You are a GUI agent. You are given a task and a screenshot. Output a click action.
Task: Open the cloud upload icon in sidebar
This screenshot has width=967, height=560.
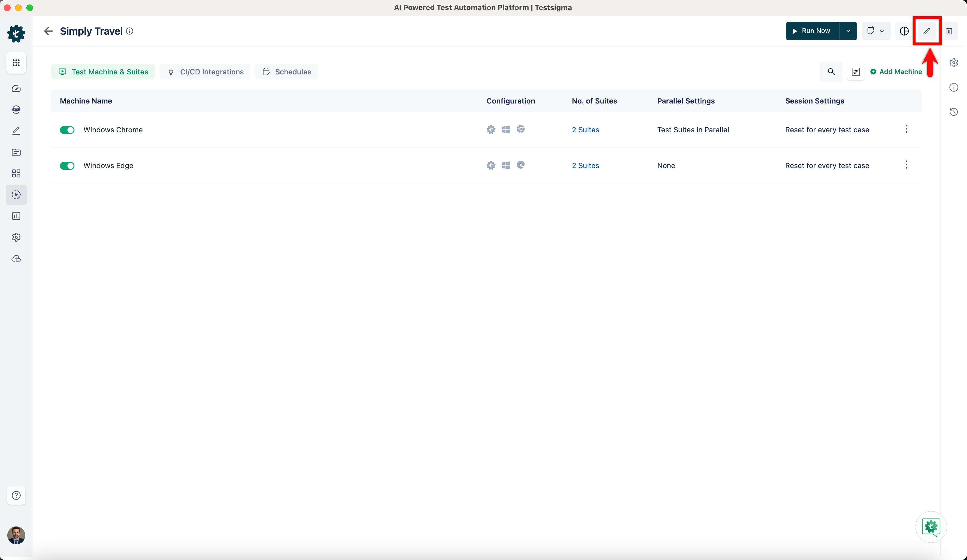tap(16, 258)
